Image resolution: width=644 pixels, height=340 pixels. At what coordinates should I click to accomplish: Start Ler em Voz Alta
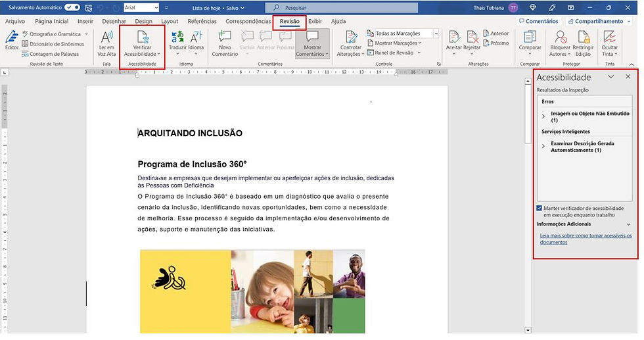(x=106, y=43)
